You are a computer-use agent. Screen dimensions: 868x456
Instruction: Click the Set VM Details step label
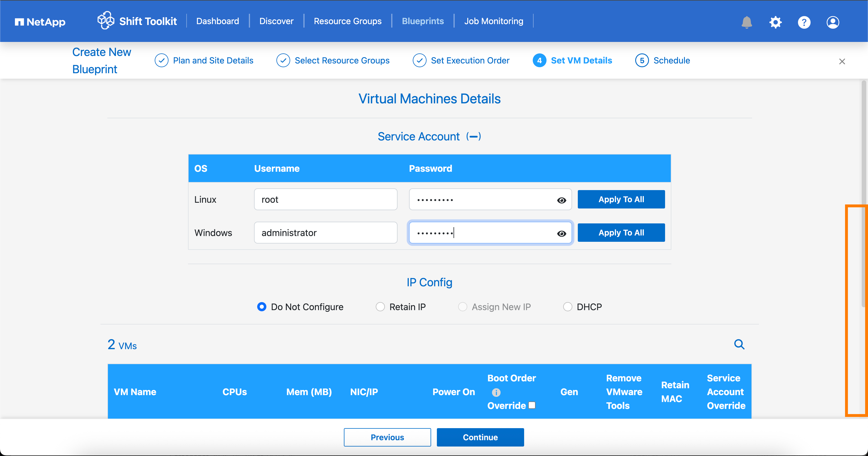pos(581,61)
